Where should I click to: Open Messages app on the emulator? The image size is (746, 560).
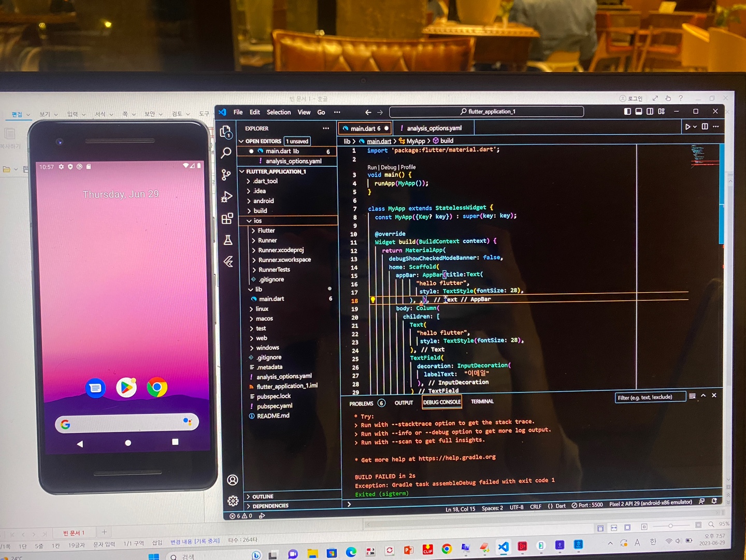tap(95, 388)
